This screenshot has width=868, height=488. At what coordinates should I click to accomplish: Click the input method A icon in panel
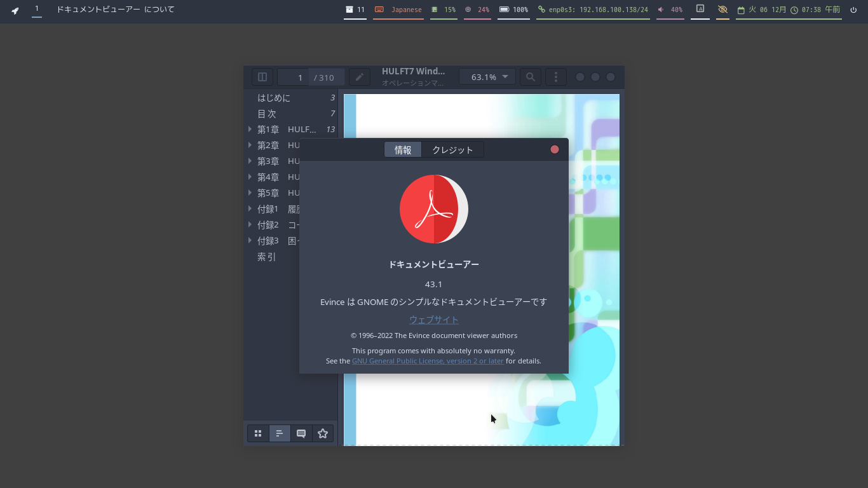[700, 9]
